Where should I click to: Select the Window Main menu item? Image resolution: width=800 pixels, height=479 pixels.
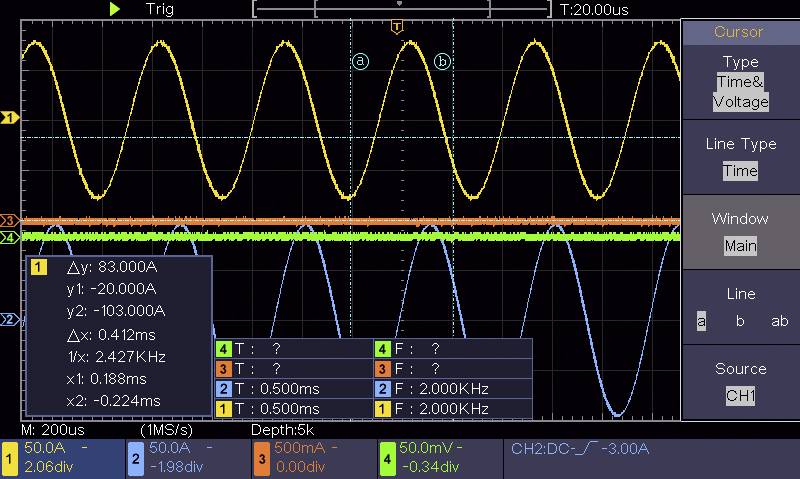740,232
